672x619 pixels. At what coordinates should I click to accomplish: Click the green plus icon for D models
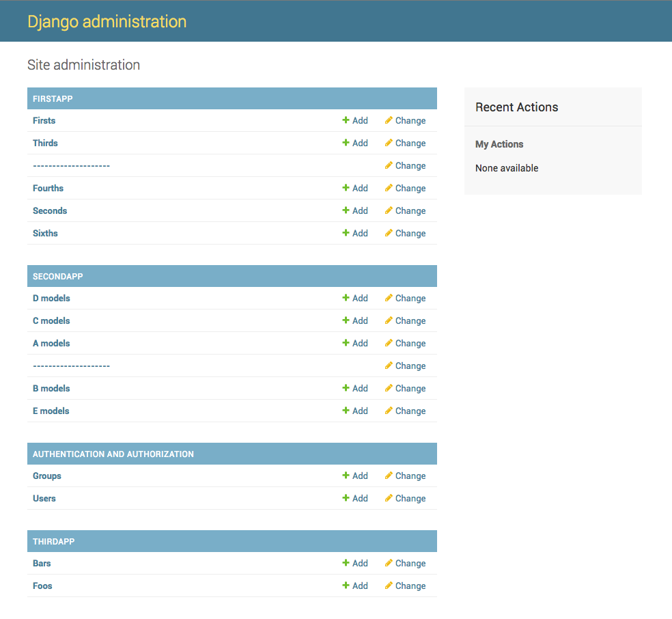(x=346, y=297)
